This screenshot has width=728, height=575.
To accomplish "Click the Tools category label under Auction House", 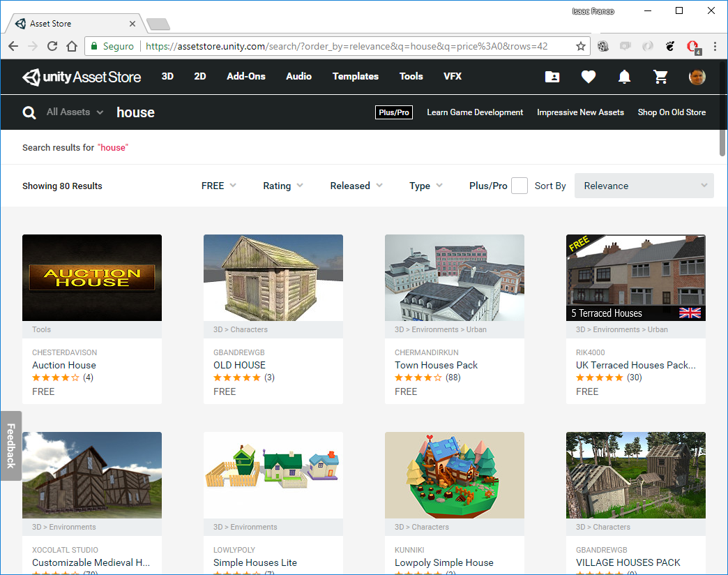I will [41, 329].
